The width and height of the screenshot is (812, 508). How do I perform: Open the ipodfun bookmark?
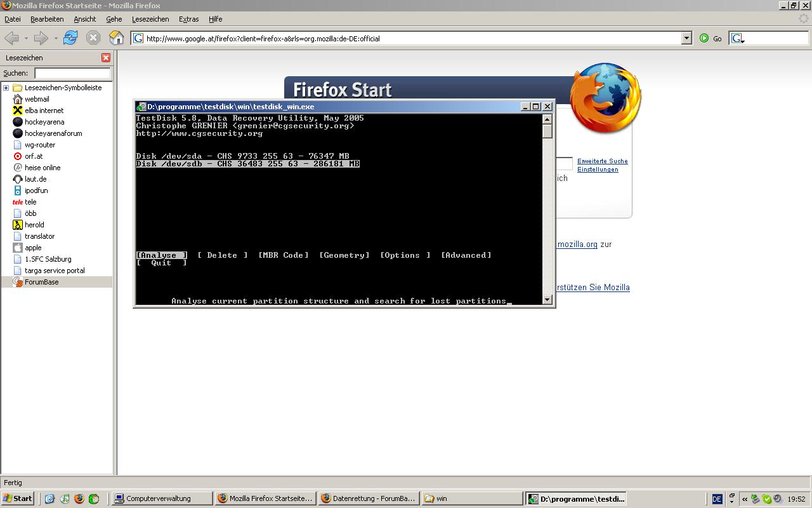[x=36, y=190]
